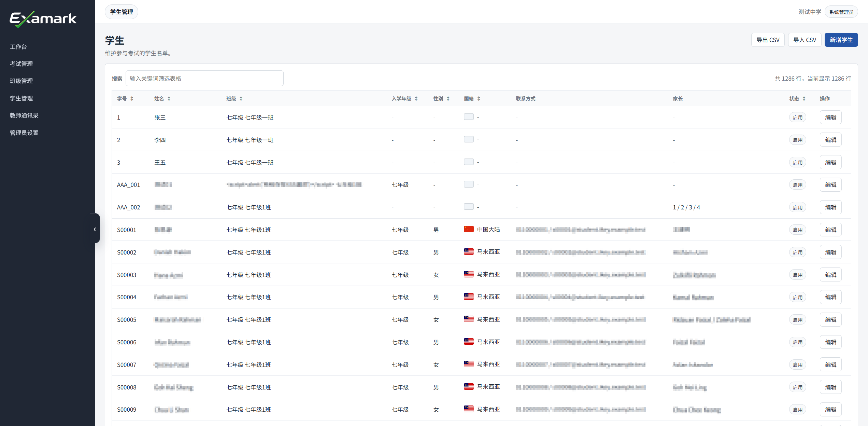Image resolution: width=868 pixels, height=426 pixels.
Task: Edit student 张三
Action: 830,118
